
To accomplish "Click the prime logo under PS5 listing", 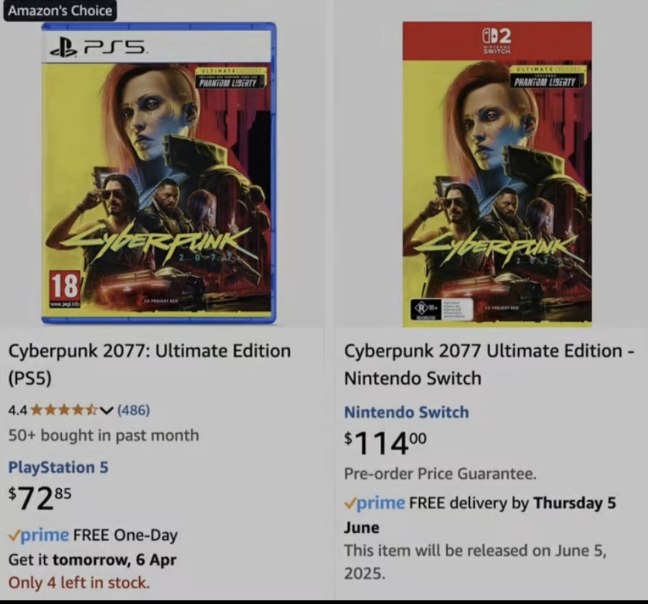I will coord(39,535).
